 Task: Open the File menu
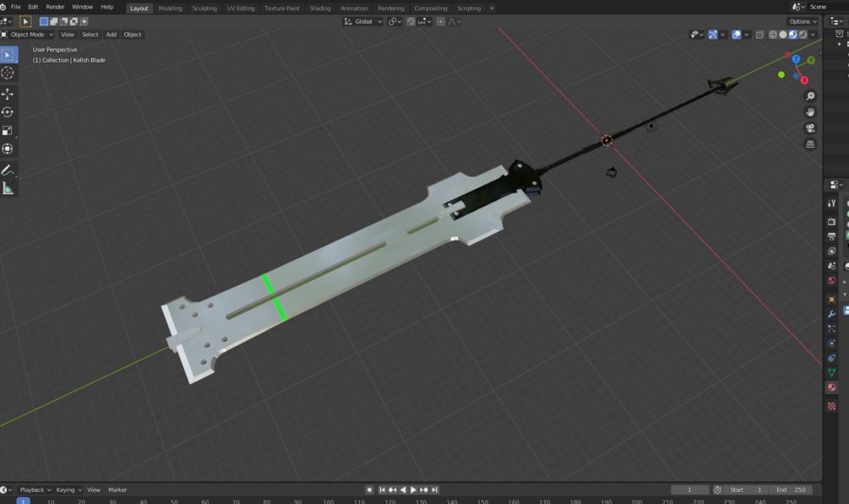coord(16,7)
